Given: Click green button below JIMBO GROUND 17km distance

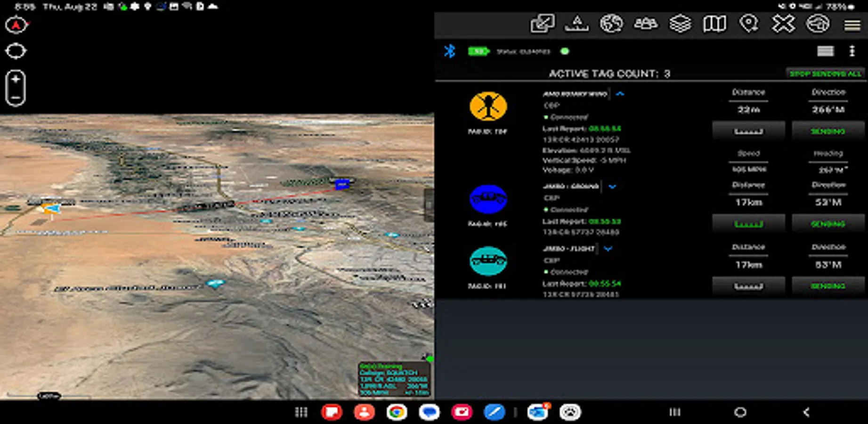Looking at the screenshot, I should [x=748, y=224].
